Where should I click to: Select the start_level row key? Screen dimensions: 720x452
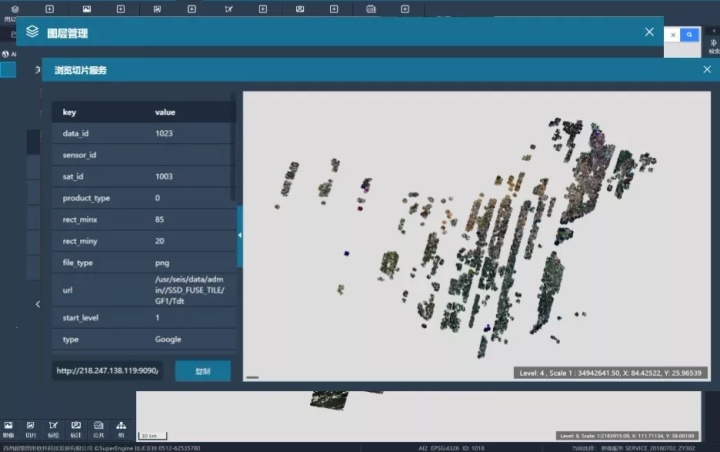(x=80, y=318)
